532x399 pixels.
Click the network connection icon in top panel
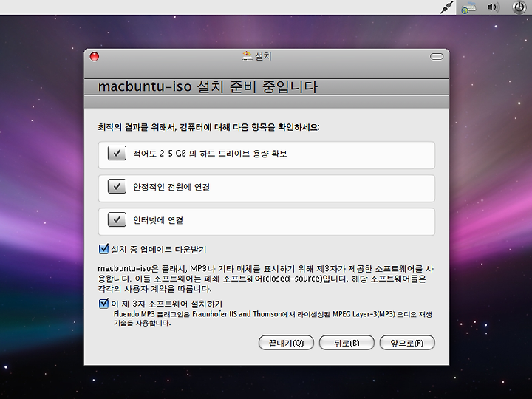coord(469,7)
